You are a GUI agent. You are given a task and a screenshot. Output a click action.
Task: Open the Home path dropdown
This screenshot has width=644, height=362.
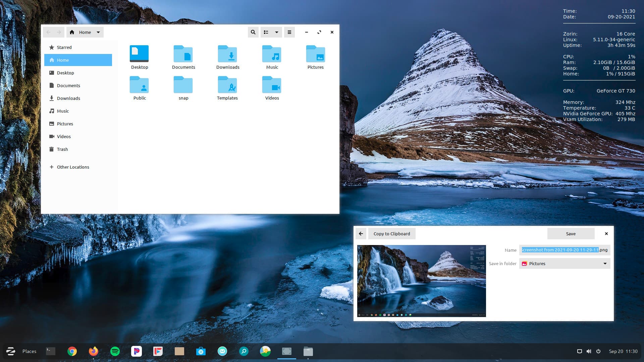[98, 32]
